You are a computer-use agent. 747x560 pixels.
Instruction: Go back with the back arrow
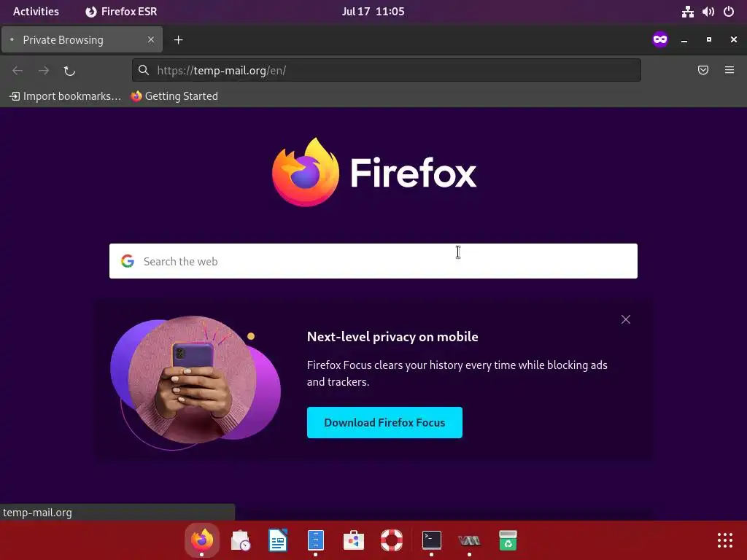click(x=18, y=71)
